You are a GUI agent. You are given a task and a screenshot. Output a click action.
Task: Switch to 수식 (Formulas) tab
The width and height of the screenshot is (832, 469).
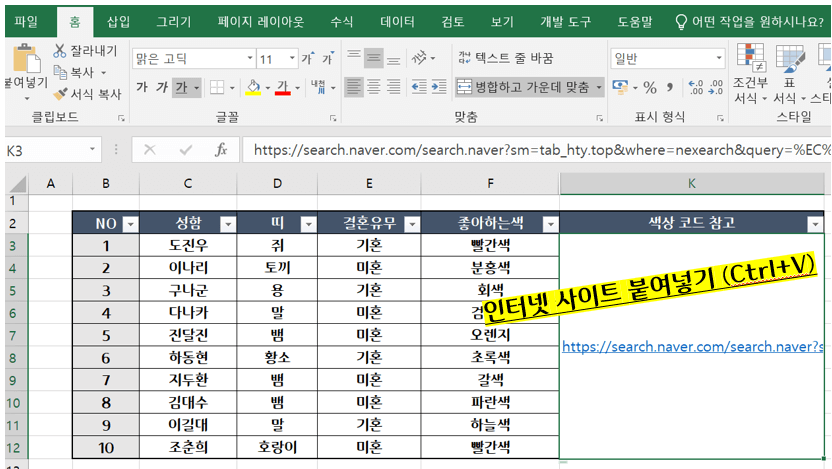341,22
